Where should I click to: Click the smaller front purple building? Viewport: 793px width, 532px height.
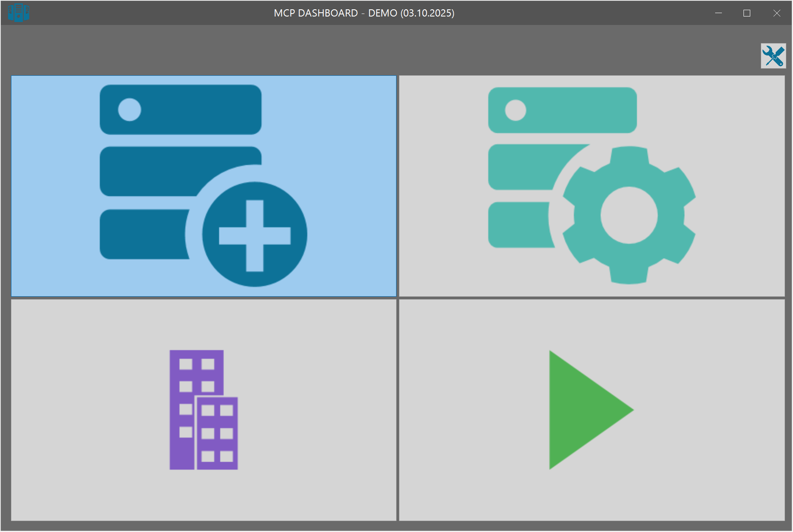(x=217, y=433)
